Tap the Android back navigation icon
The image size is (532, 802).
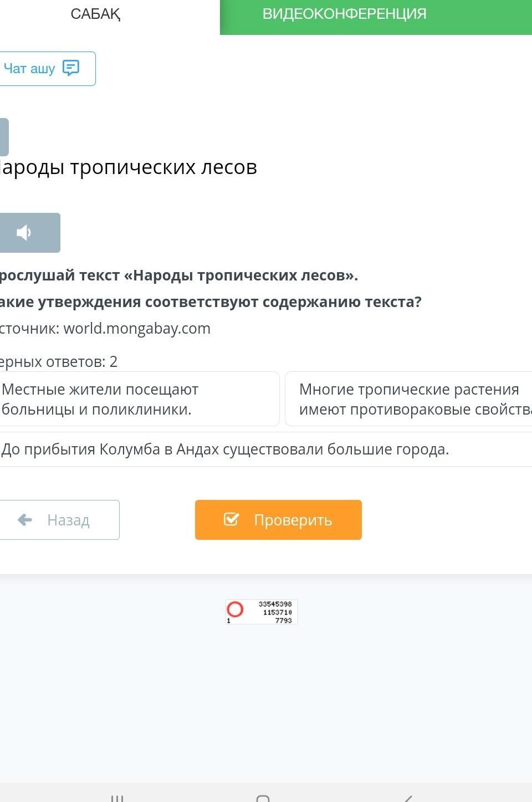click(408, 798)
